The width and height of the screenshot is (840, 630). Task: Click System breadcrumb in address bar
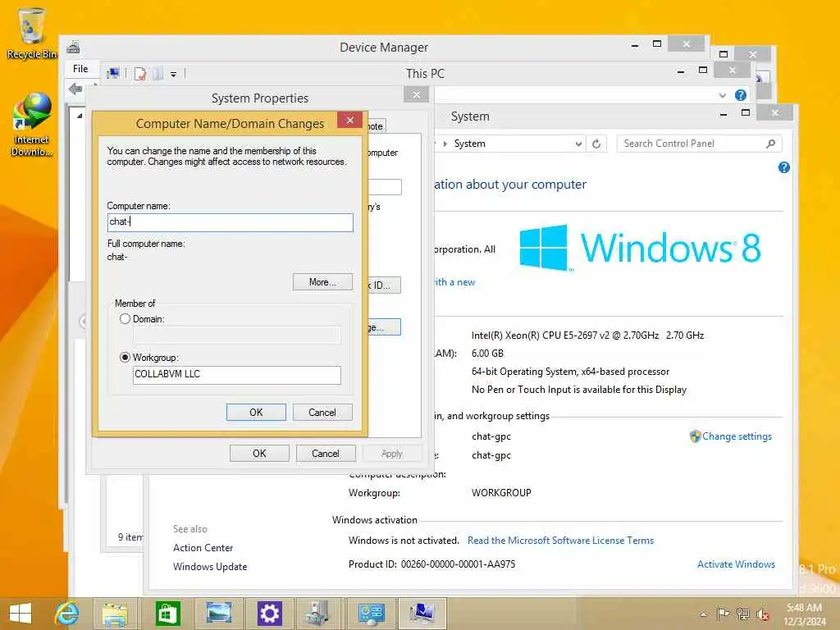(x=470, y=144)
